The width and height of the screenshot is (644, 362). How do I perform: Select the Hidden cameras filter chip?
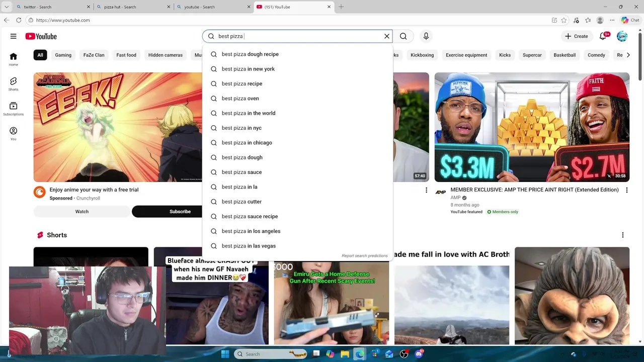[x=166, y=55]
